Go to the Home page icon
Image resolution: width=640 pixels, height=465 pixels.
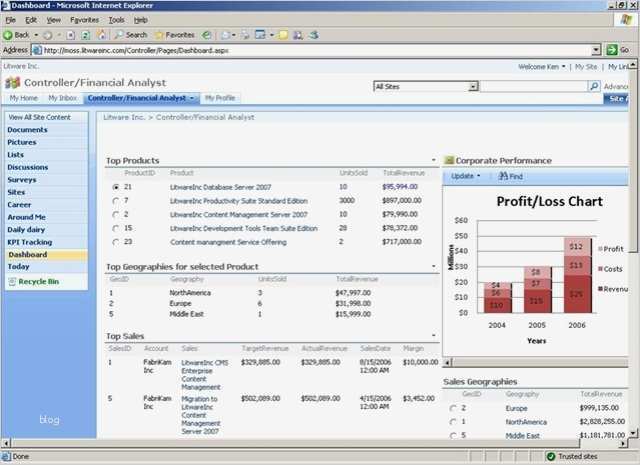coord(101,35)
